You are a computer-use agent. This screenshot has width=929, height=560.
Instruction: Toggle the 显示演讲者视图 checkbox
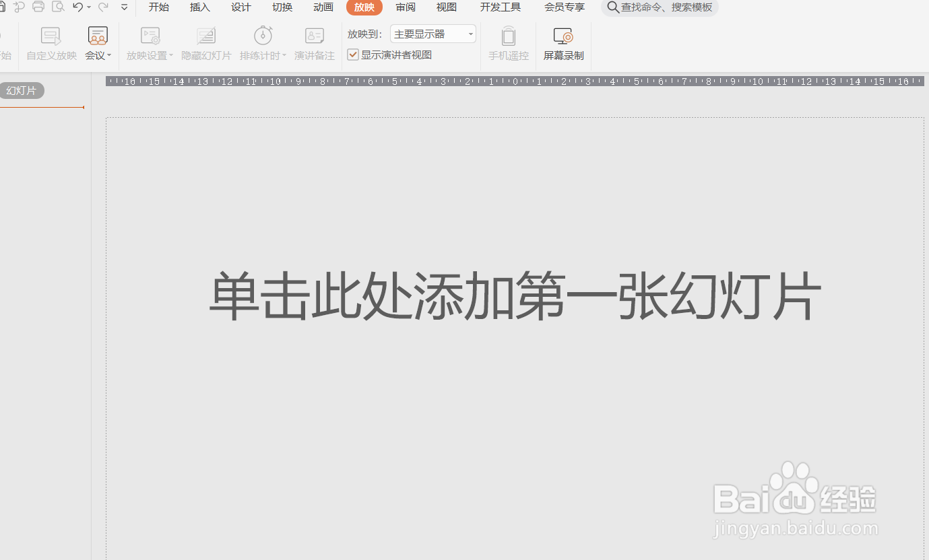pos(353,55)
